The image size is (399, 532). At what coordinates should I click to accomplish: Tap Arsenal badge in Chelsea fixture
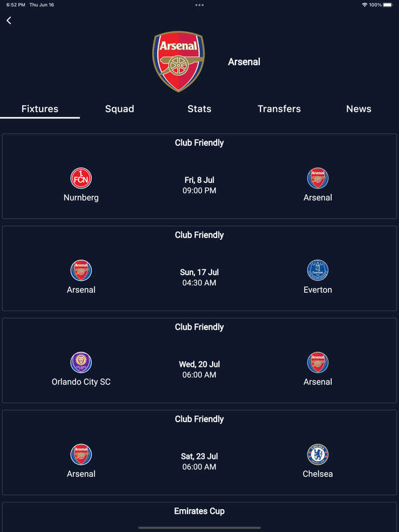[x=81, y=455]
